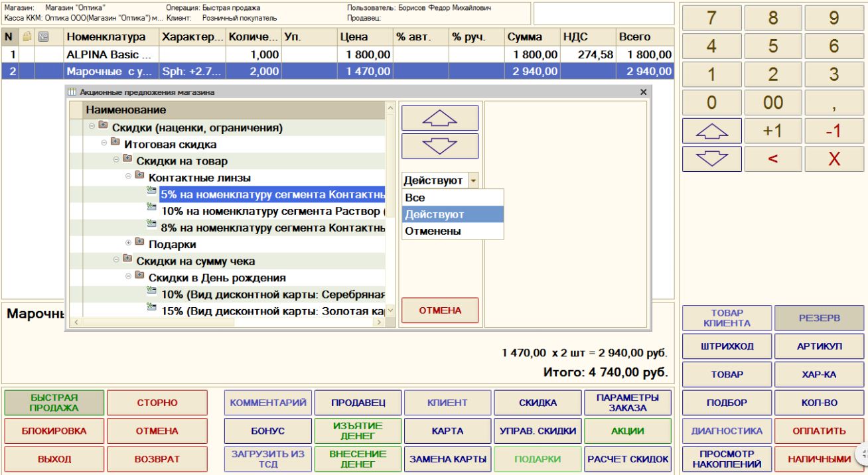Image resolution: width=868 pixels, height=475 pixels.
Task: Expand the Подарки tree node
Action: (129, 243)
